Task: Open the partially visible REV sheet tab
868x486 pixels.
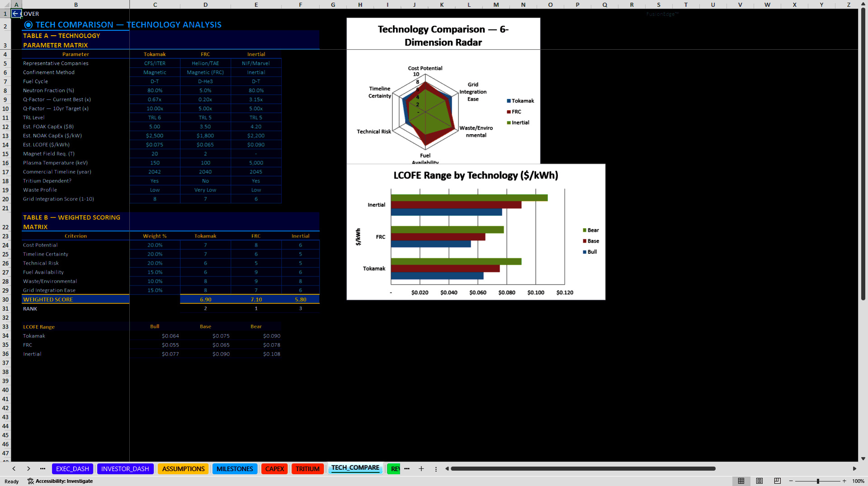Action: (394, 469)
